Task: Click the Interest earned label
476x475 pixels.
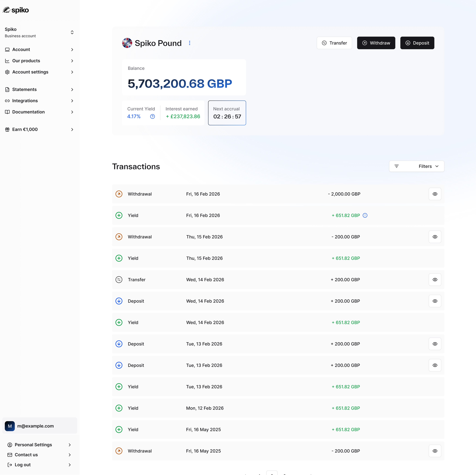Action: click(x=181, y=109)
